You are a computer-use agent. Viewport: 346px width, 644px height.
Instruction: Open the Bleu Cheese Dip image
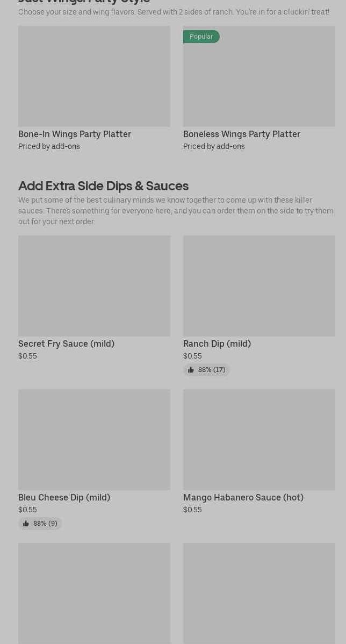94,440
